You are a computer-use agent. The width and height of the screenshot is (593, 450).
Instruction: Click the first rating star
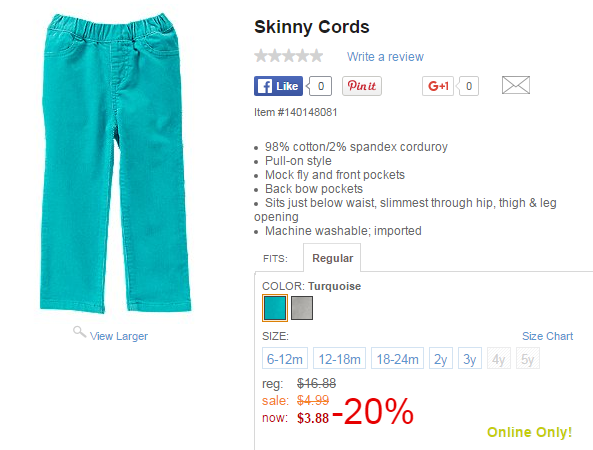pyautogui.click(x=261, y=56)
